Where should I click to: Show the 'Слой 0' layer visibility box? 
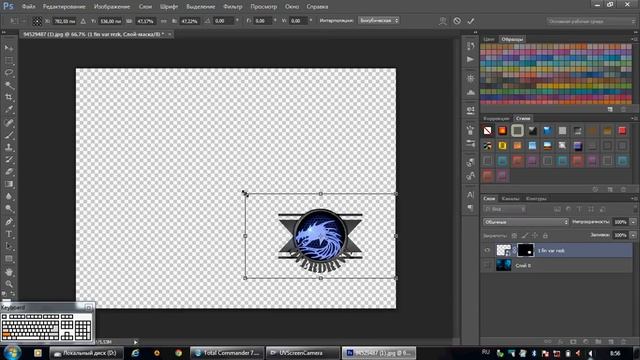click(487, 265)
